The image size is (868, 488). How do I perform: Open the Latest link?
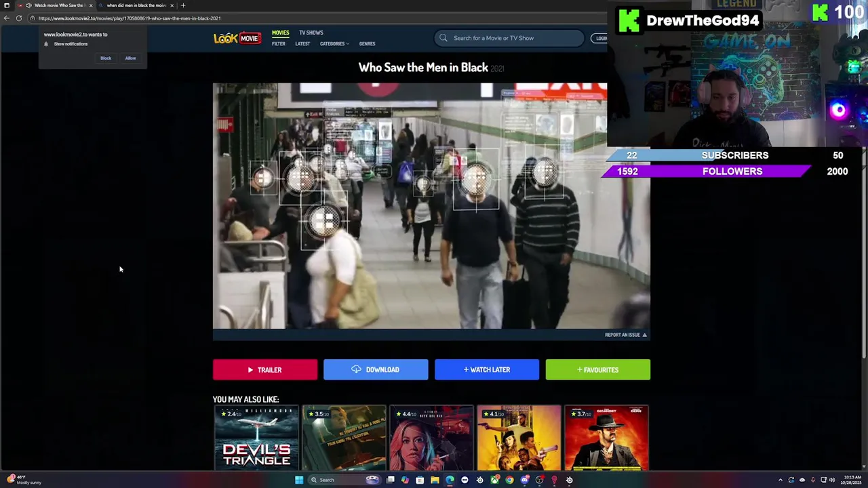(x=302, y=44)
